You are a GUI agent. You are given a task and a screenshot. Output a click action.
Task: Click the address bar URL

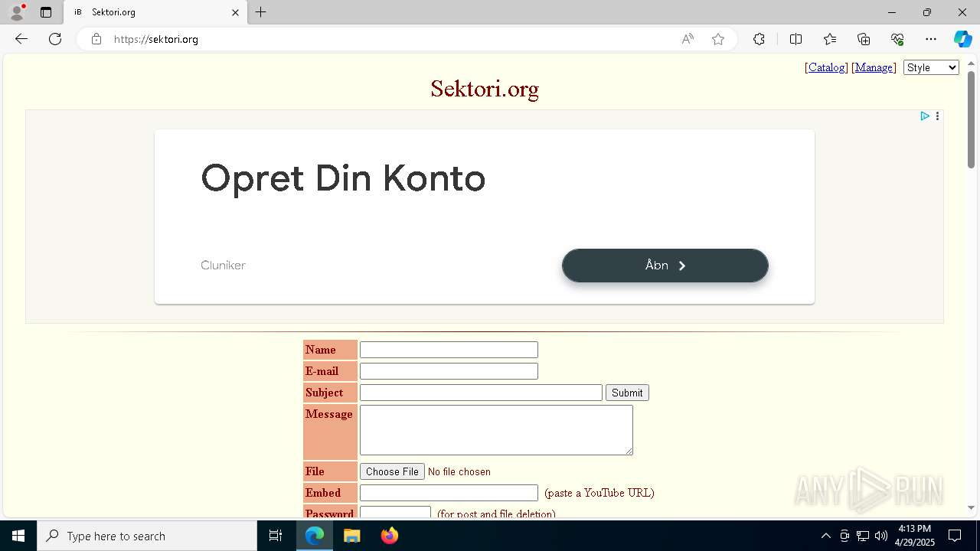(x=156, y=39)
